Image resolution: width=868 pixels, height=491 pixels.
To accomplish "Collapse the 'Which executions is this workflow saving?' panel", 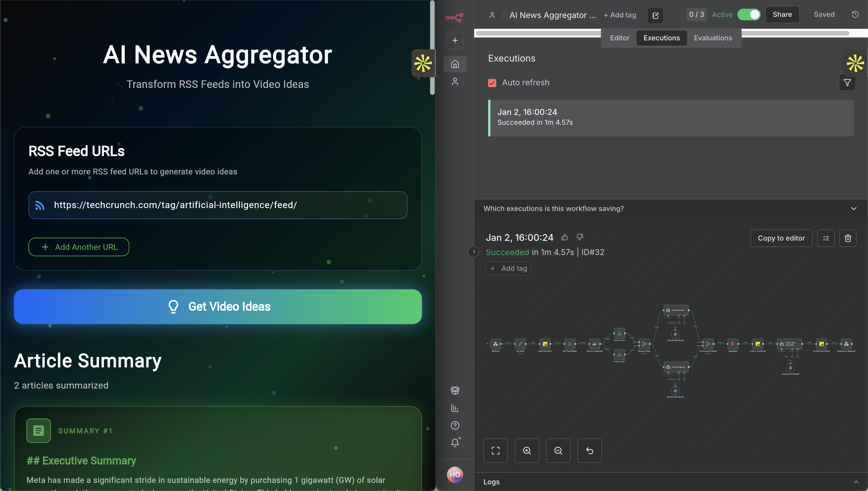I will coord(853,208).
